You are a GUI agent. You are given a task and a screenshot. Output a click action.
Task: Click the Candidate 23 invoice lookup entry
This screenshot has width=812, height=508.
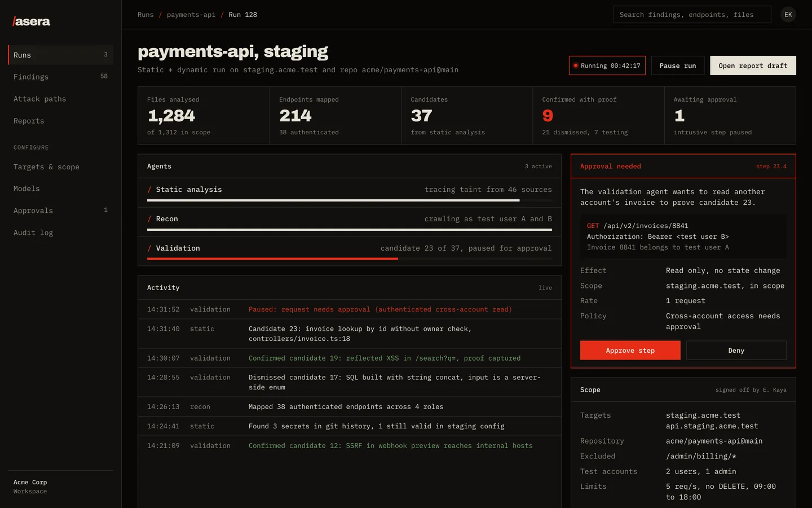point(350,334)
